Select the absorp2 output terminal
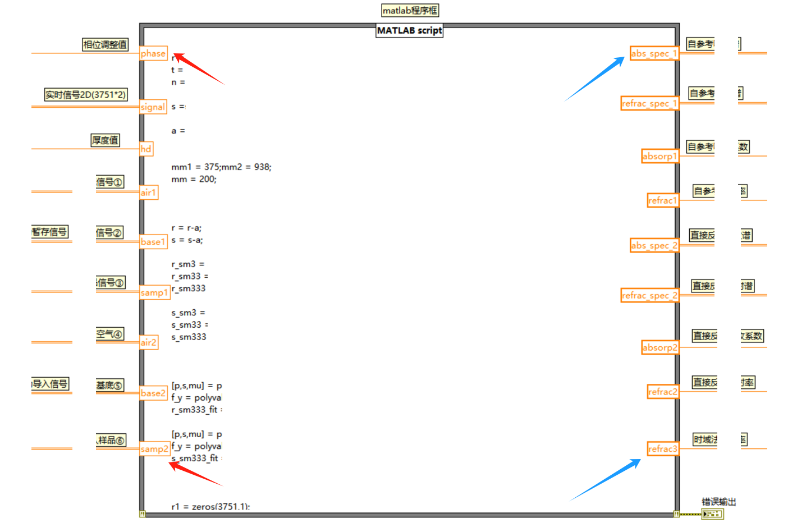This screenshot has height=532, width=788. (x=660, y=347)
